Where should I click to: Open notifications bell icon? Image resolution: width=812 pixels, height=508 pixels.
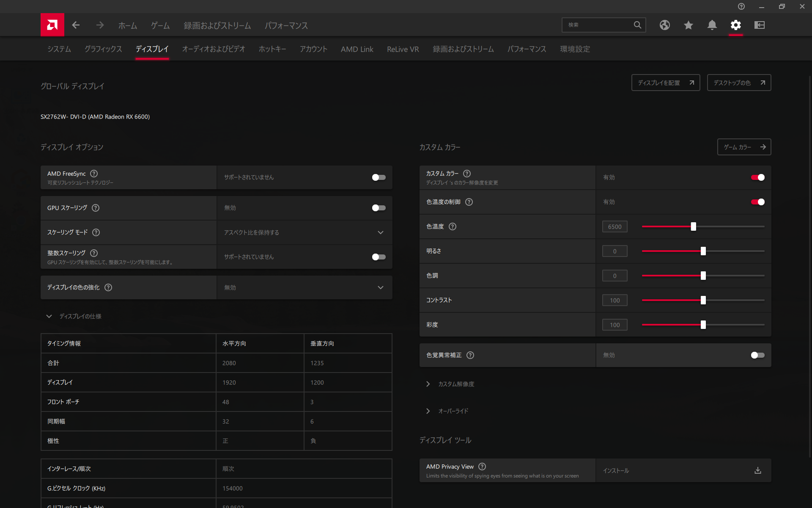click(712, 25)
